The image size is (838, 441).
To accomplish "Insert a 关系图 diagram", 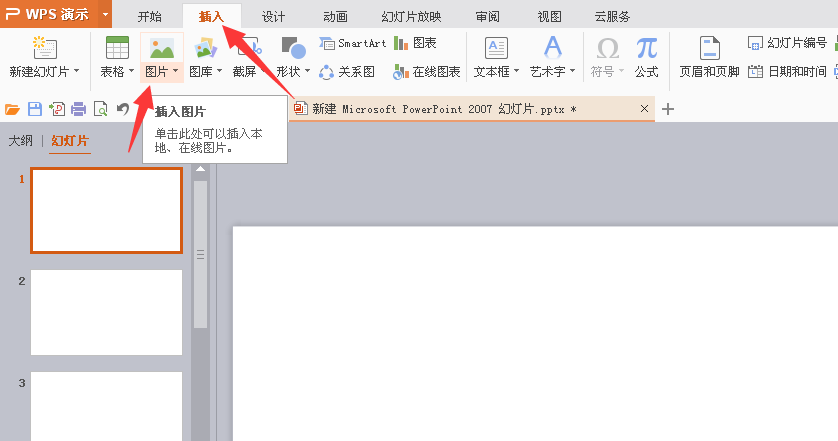I will [x=347, y=72].
